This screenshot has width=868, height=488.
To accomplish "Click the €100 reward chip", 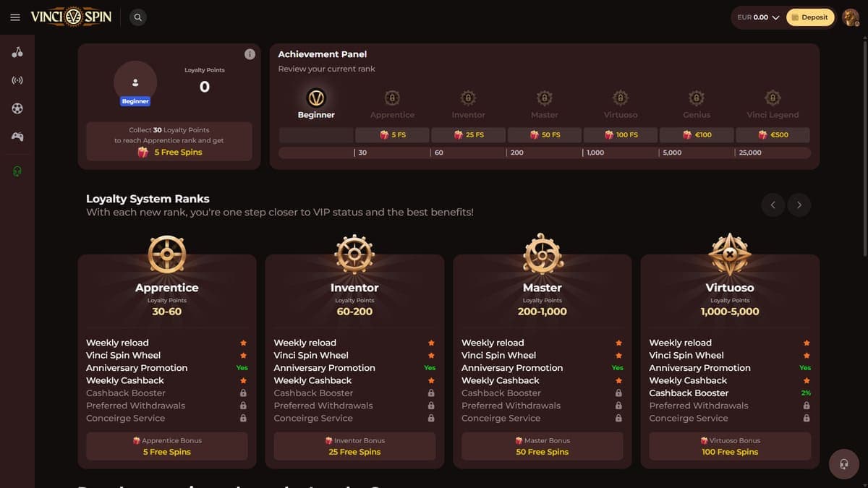I will pos(697,135).
